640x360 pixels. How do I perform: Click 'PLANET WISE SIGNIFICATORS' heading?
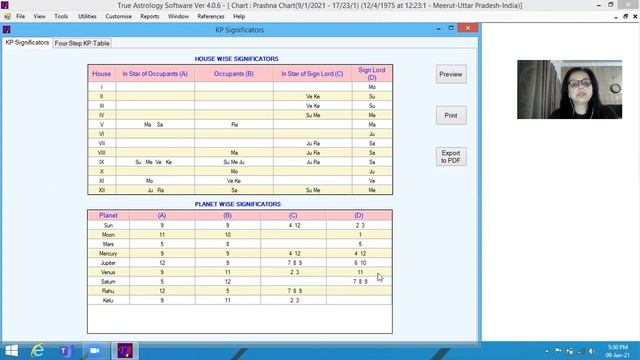coord(238,204)
